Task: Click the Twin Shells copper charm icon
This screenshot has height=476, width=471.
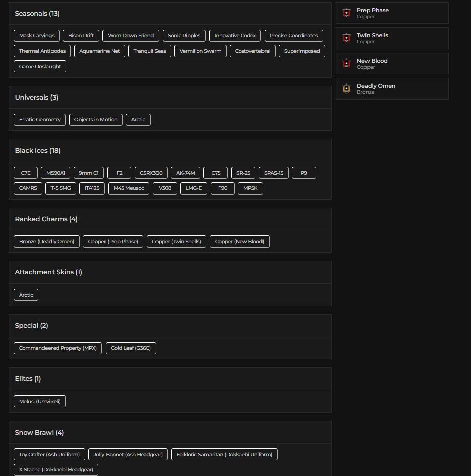Action: 346,38
